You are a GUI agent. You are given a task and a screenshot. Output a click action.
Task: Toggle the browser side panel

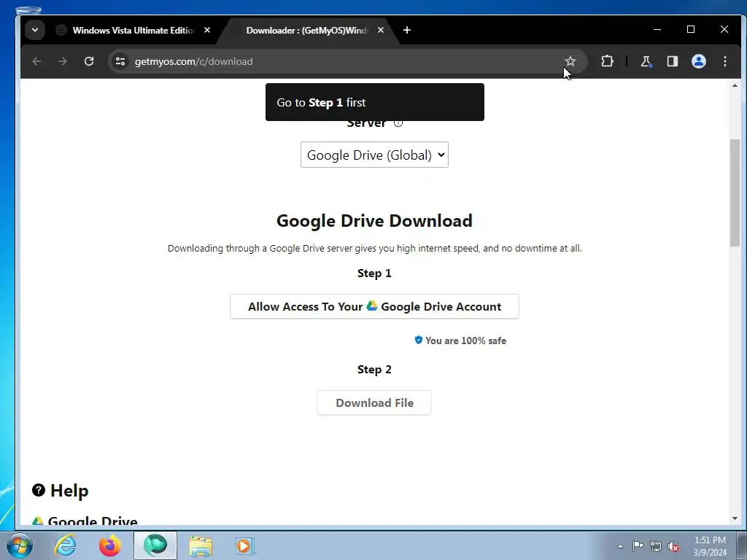pos(672,61)
